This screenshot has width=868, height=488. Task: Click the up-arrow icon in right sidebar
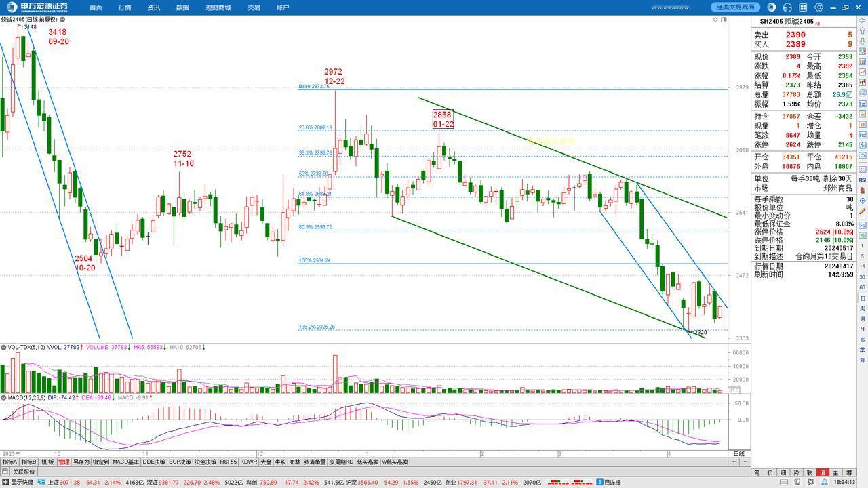[x=863, y=31]
